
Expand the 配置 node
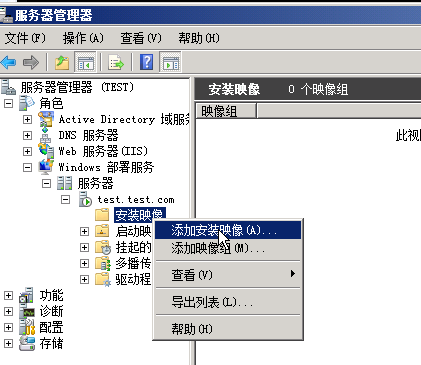coord(8,327)
